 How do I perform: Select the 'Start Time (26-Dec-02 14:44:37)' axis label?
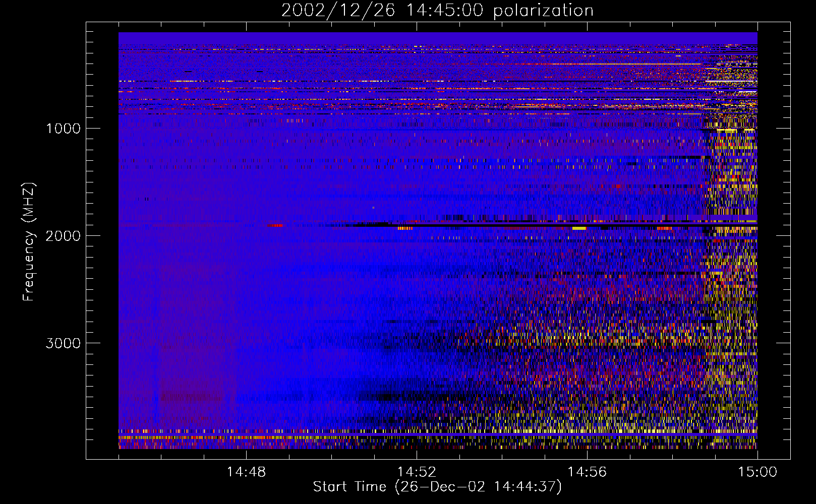coord(437,487)
